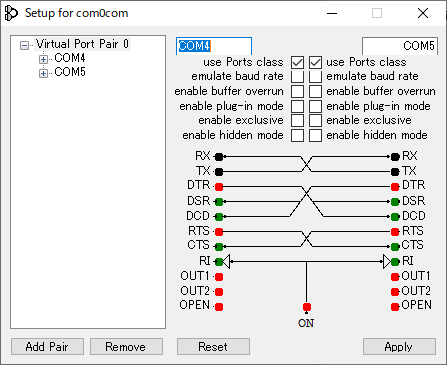This screenshot has width=447, height=365.
Task: Click the left RX pin black dot
Action: 219,156
